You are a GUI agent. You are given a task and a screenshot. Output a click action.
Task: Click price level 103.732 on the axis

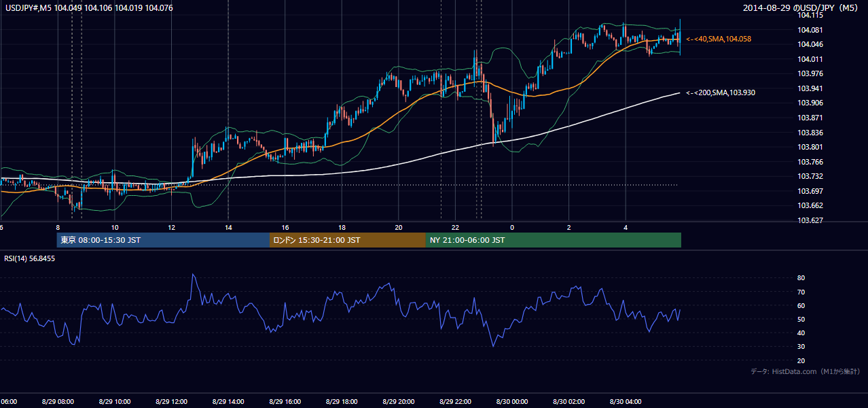pyautogui.click(x=810, y=176)
